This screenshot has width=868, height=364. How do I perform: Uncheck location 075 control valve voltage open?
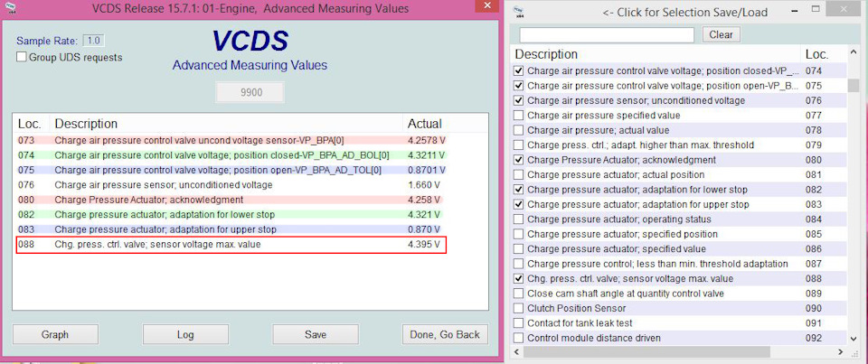pyautogui.click(x=518, y=86)
